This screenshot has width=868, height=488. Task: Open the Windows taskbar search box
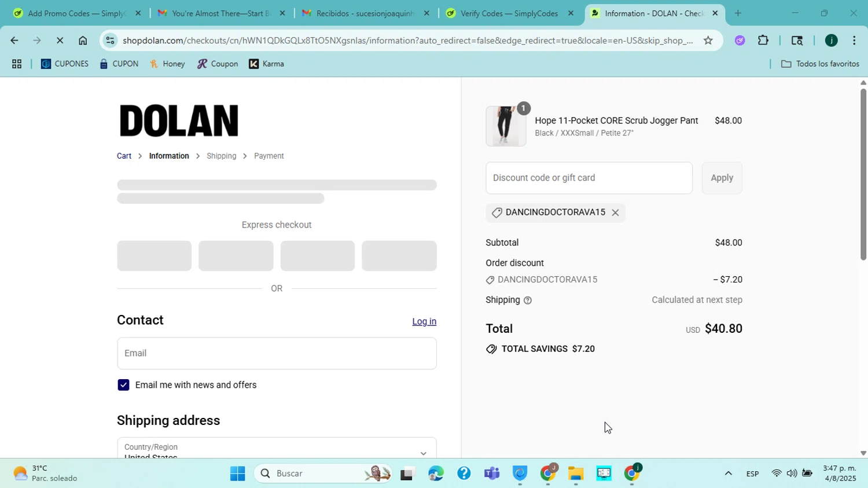(x=322, y=474)
